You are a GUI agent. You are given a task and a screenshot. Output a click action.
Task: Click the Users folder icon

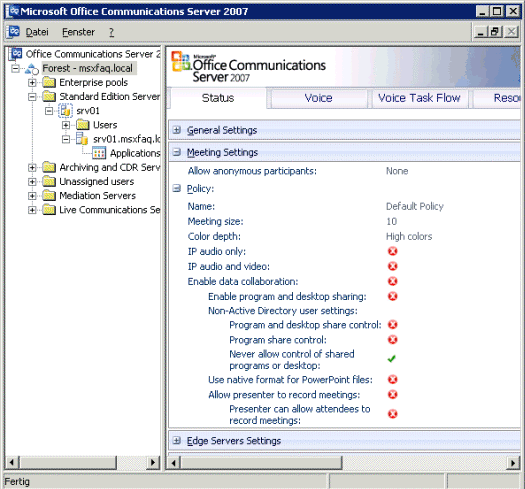(82, 125)
